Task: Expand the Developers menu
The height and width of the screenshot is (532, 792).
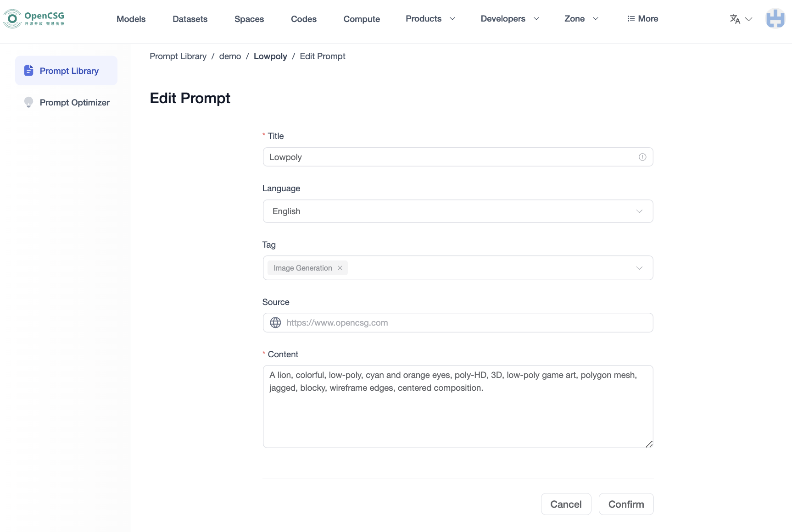Action: tap(509, 19)
